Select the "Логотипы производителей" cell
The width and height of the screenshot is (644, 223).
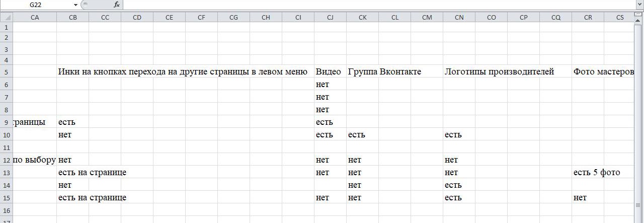[459, 72]
